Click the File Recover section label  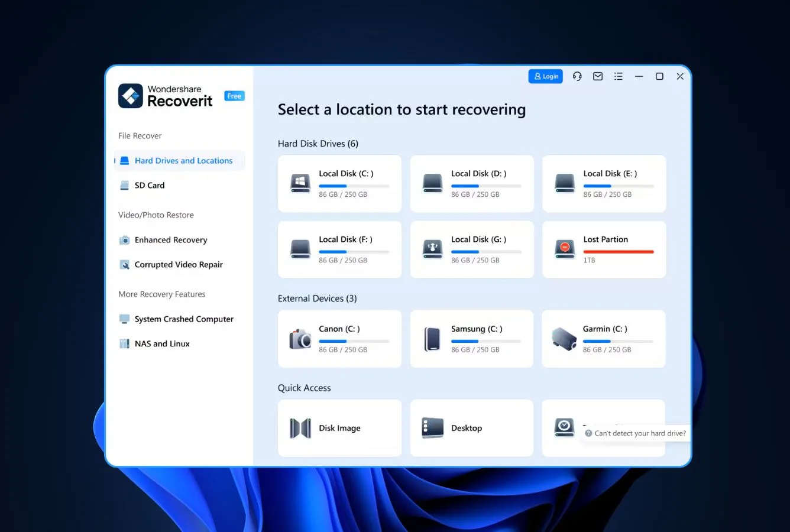pos(140,136)
